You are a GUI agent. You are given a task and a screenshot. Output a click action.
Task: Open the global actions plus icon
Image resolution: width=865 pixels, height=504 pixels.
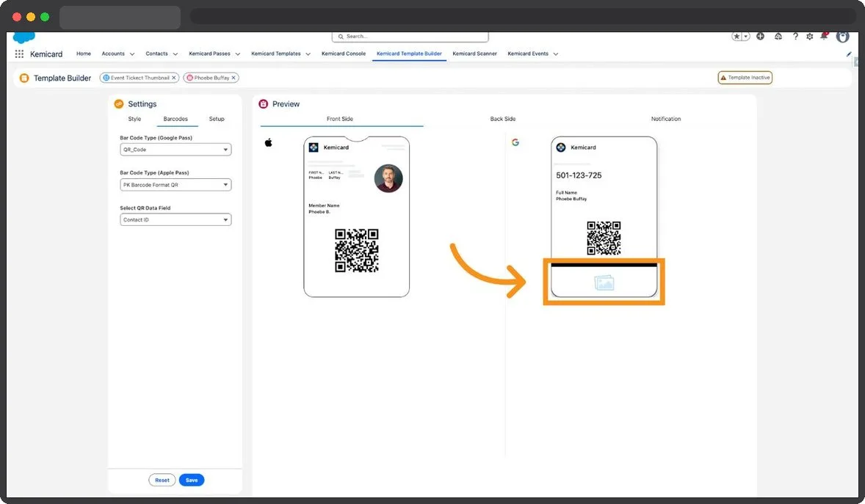coord(760,37)
